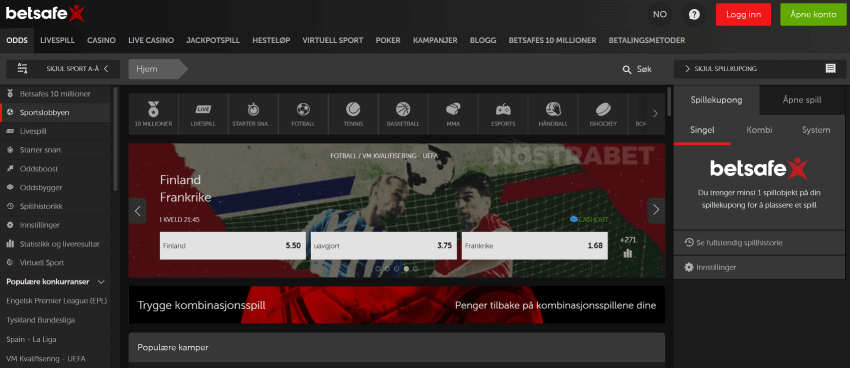This screenshot has width=850, height=368.
Task: Open Sportslobbyen in the sidebar
Action: [55, 113]
